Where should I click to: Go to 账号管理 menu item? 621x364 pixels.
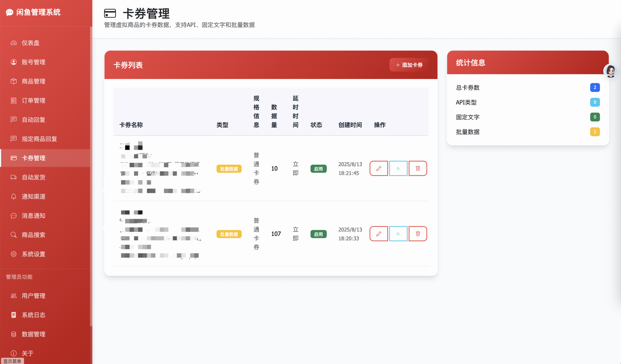click(33, 62)
